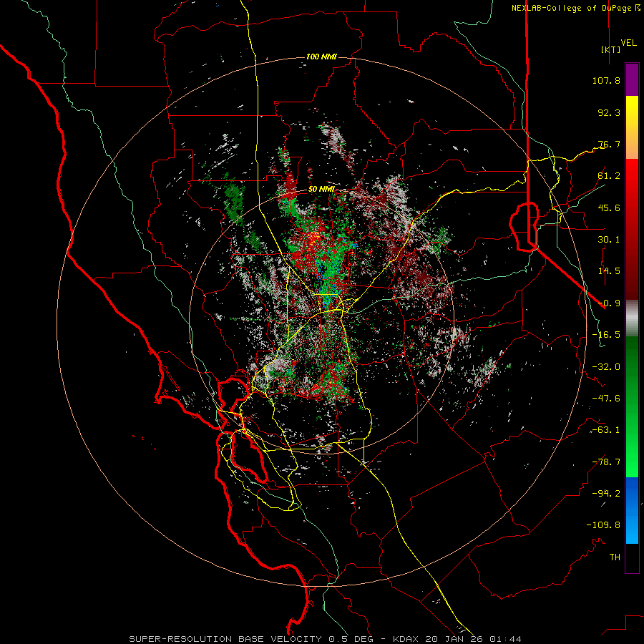The width and height of the screenshot is (644, 644).
Task: Click the NEXLAB-College of DuPage label
Action: 575,8
